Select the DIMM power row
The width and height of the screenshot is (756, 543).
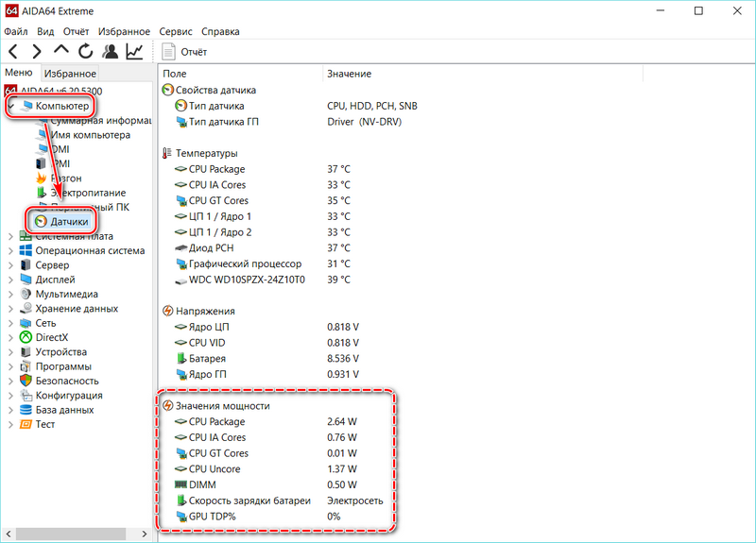(x=202, y=484)
